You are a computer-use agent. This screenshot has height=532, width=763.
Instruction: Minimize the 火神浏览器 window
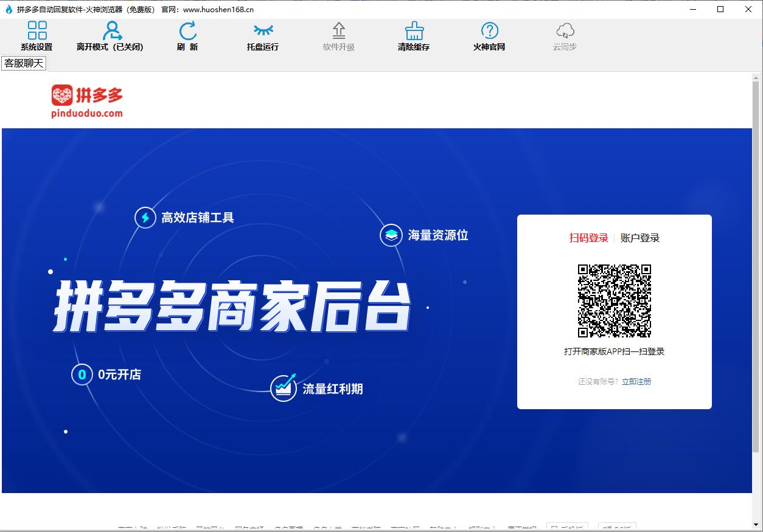click(693, 9)
